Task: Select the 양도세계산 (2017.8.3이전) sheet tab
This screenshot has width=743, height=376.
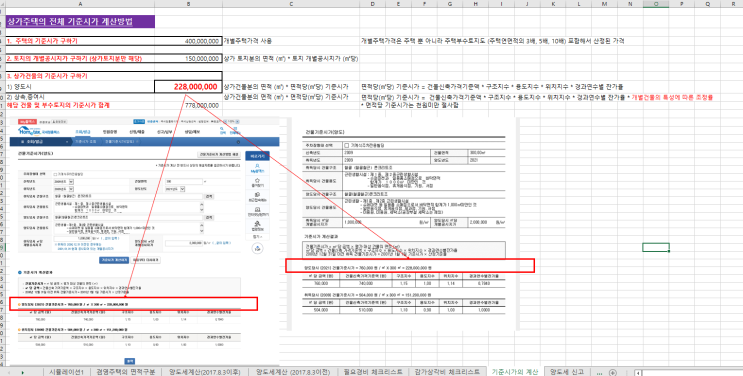Action: (x=292, y=372)
